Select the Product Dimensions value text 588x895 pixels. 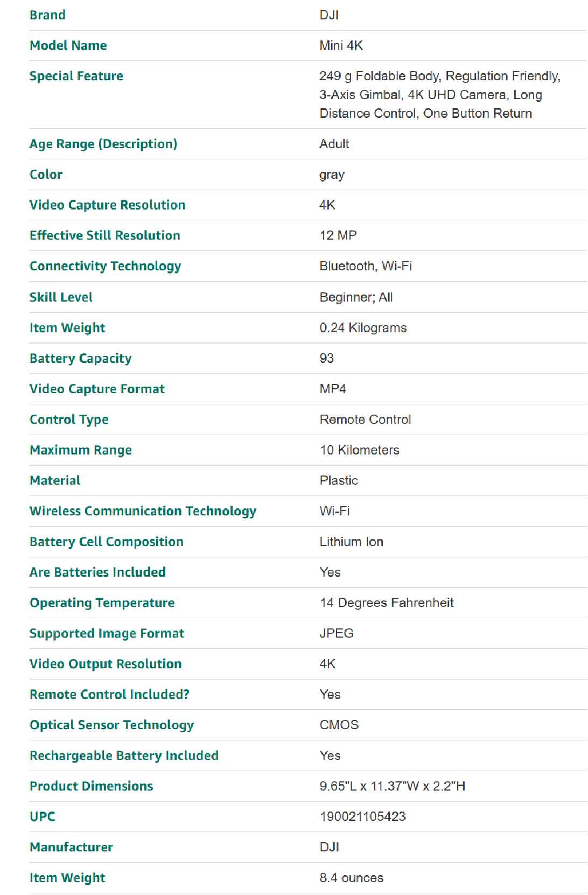[392, 786]
